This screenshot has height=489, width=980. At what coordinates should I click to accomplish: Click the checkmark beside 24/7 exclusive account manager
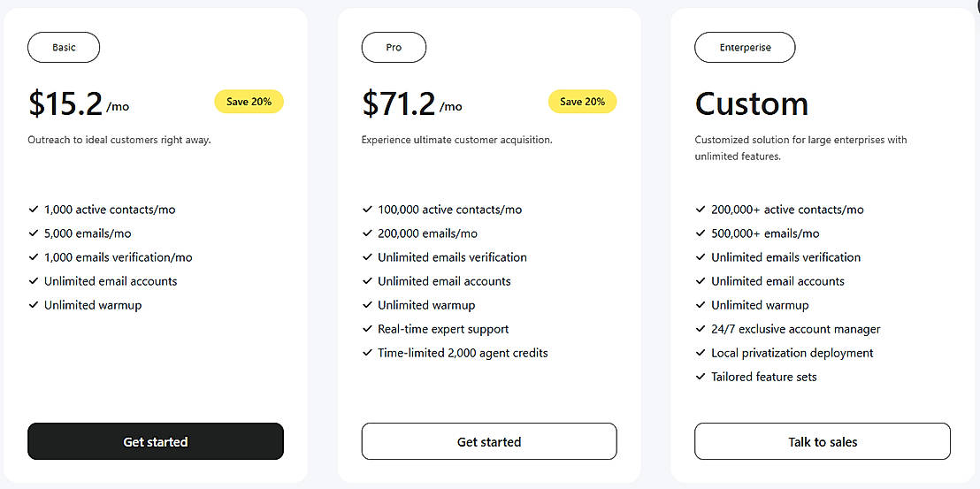tap(701, 329)
